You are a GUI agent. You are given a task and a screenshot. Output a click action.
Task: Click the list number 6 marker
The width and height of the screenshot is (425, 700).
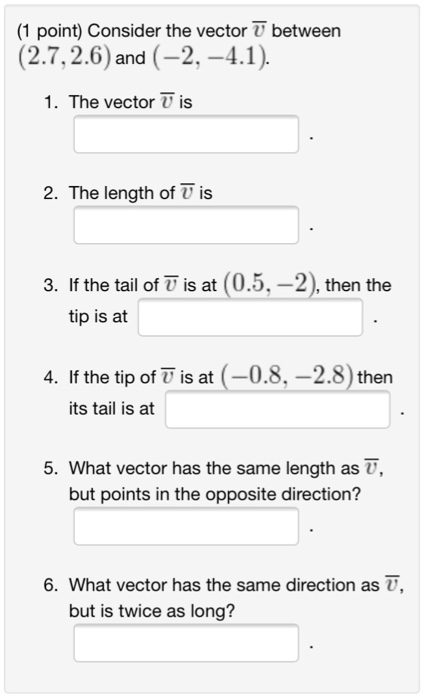(x=51, y=585)
